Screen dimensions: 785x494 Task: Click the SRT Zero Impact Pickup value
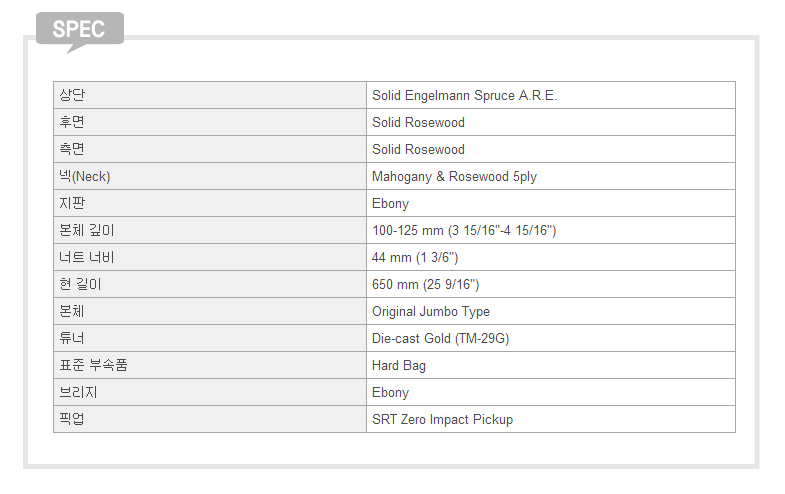point(442,420)
